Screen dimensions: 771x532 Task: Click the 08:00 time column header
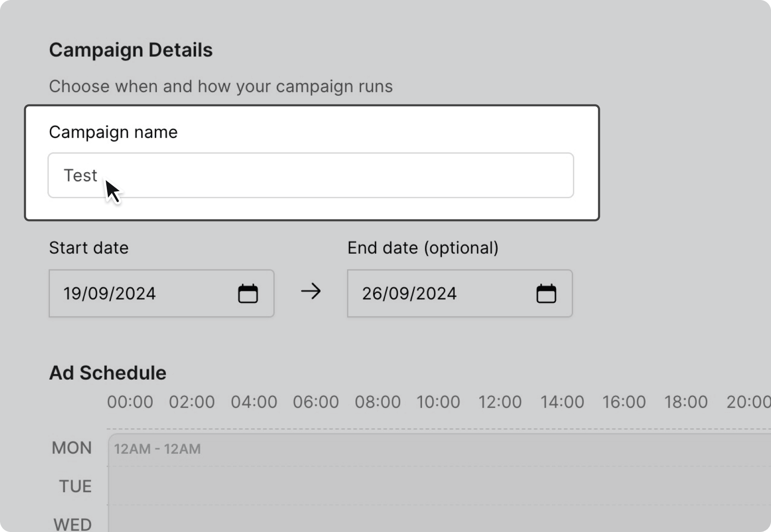click(x=378, y=402)
